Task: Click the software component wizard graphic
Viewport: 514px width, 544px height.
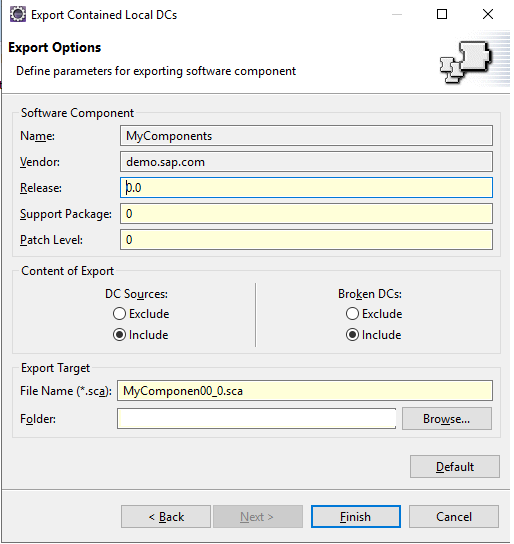Action: click(x=466, y=62)
